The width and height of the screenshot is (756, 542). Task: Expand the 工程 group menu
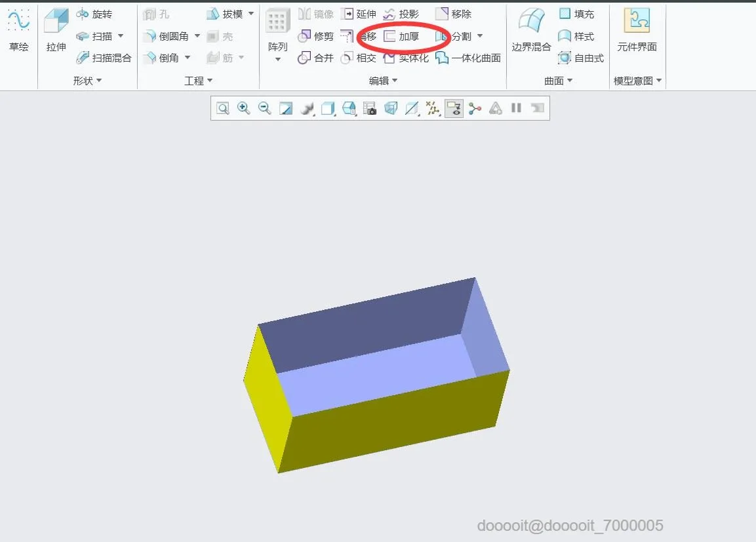pos(198,81)
